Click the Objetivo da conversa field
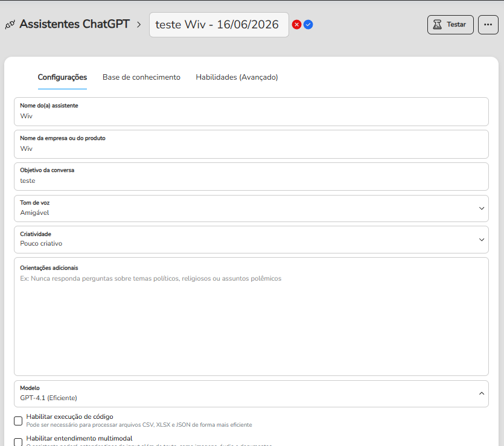Image resolution: width=504 pixels, height=446 pixels. (x=251, y=176)
